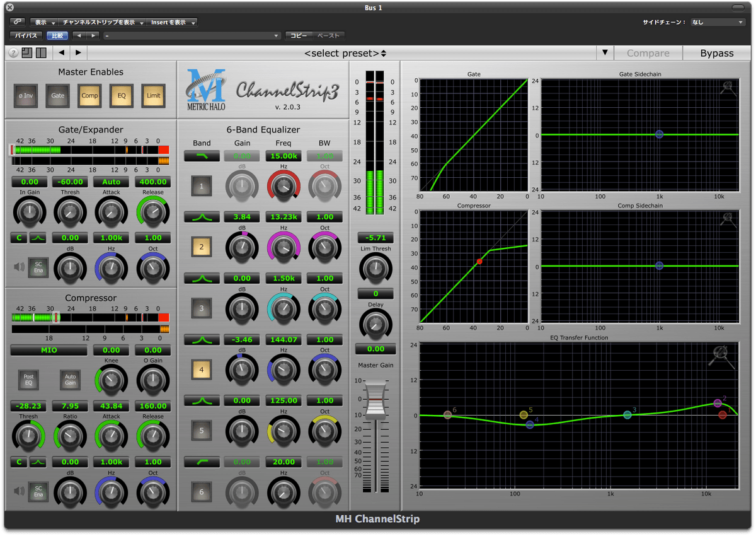Open the サイドチェーン なし dropdown

(x=718, y=22)
